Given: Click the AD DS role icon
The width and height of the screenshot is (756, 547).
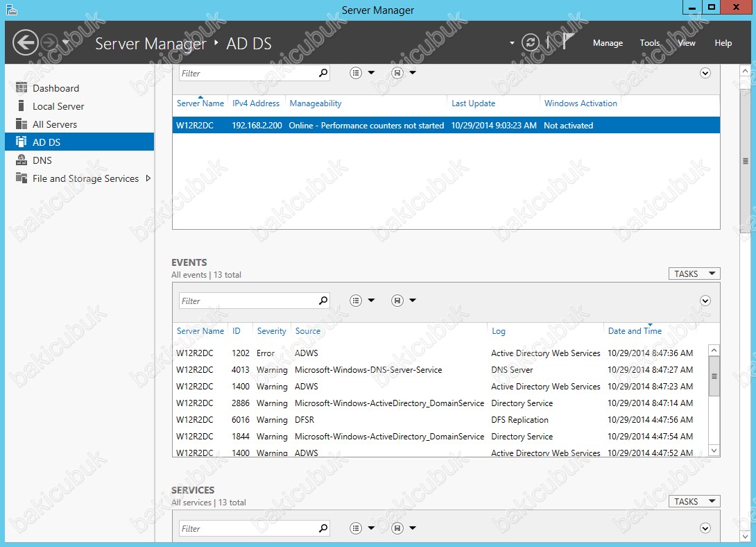Looking at the screenshot, I should pos(22,142).
